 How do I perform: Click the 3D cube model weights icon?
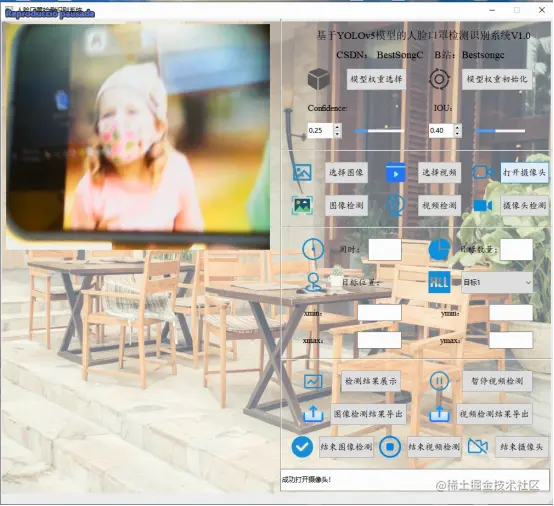point(318,79)
